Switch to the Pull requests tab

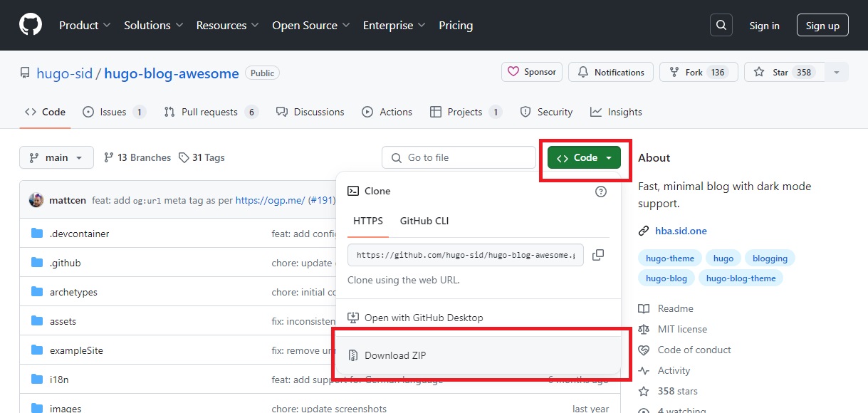(211, 112)
